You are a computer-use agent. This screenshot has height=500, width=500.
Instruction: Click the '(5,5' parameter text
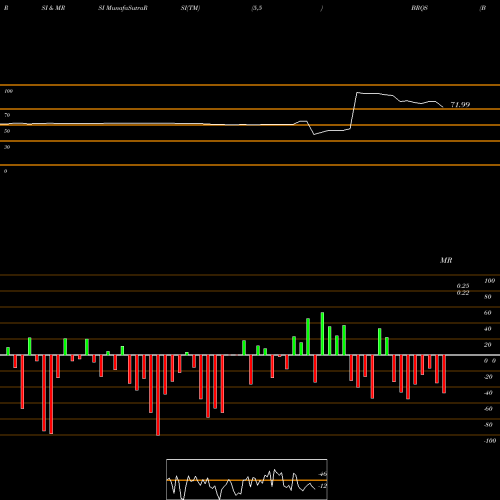coord(257,8)
